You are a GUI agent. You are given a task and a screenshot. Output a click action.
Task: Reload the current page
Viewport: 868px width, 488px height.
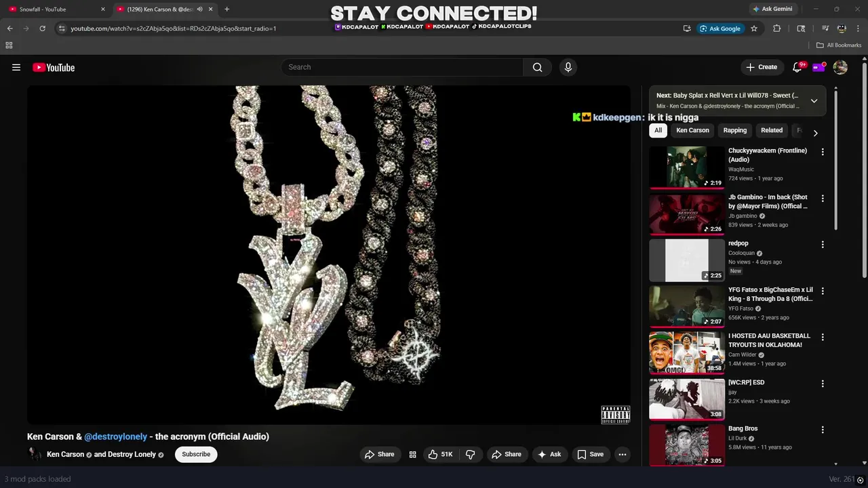[x=42, y=28]
